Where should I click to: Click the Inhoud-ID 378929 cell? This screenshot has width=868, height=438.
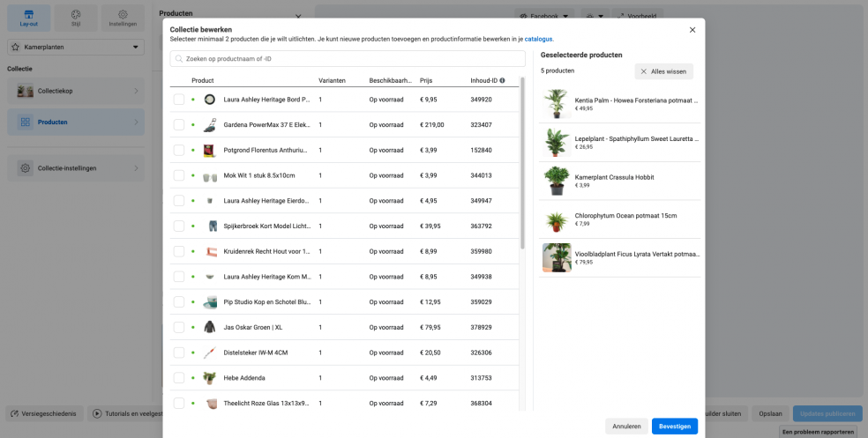point(481,327)
